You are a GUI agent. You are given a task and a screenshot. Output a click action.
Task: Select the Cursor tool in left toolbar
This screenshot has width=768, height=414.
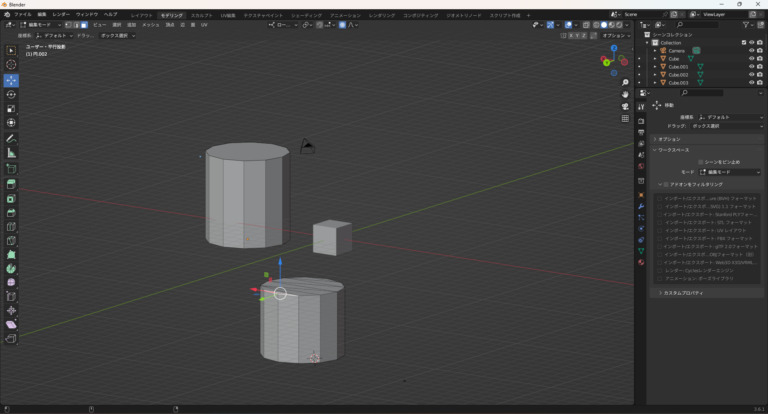point(11,65)
